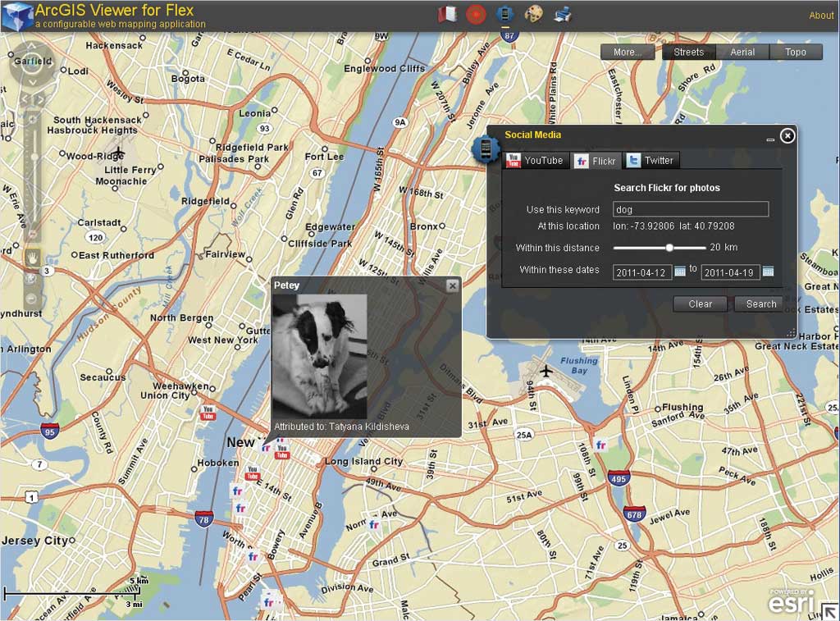This screenshot has height=621, width=840.
Task: Click Flickr marker near 108th St
Action: pos(601,445)
